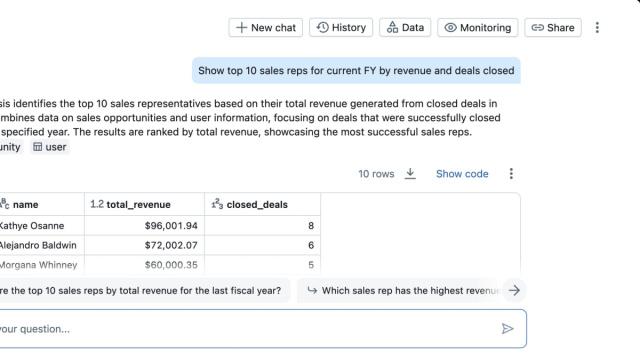
Task: Select the $60,000.35 revenue cell
Action: (x=144, y=265)
